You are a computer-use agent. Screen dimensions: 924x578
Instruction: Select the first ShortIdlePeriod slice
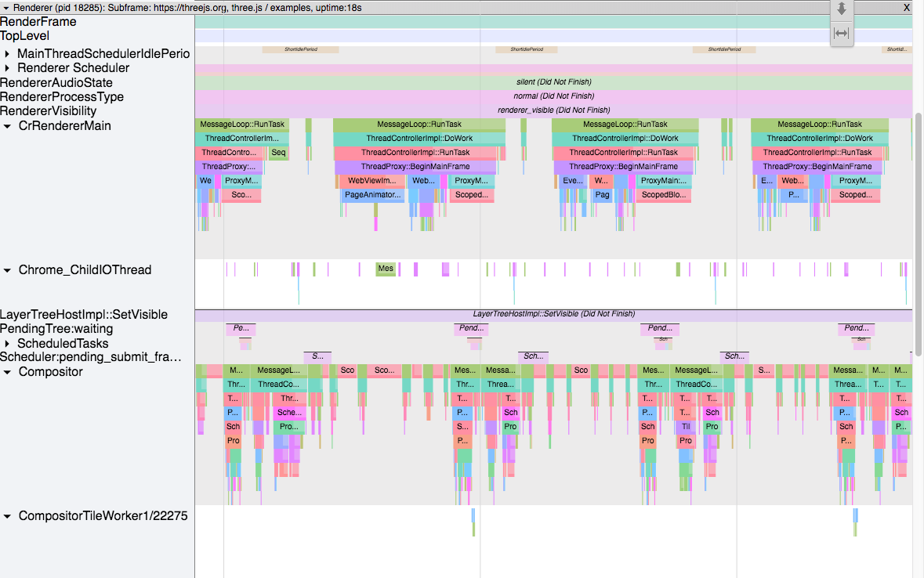coord(300,49)
